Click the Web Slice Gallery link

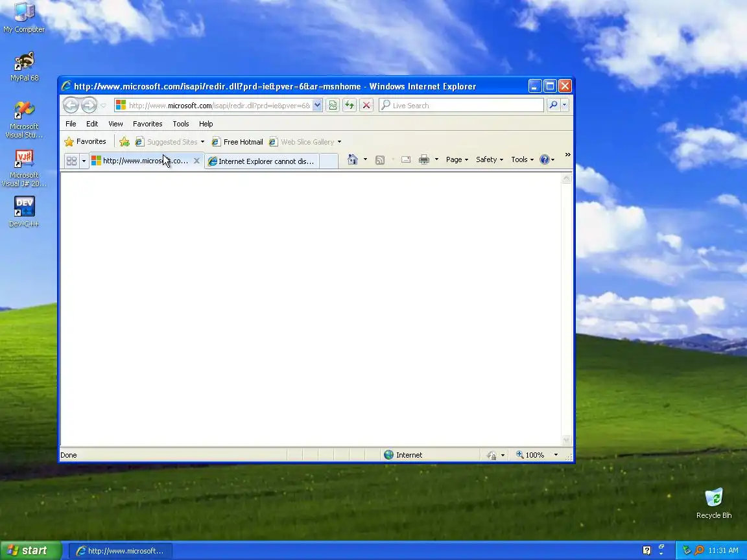coord(302,142)
